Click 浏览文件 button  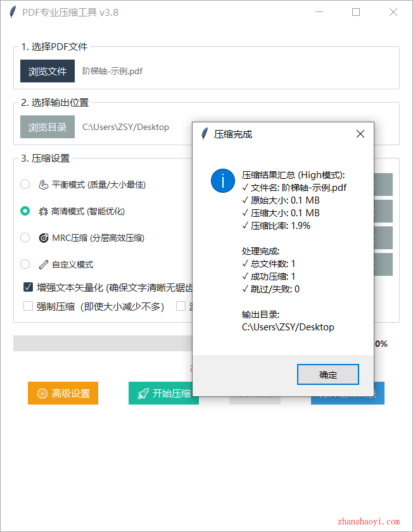coord(48,71)
